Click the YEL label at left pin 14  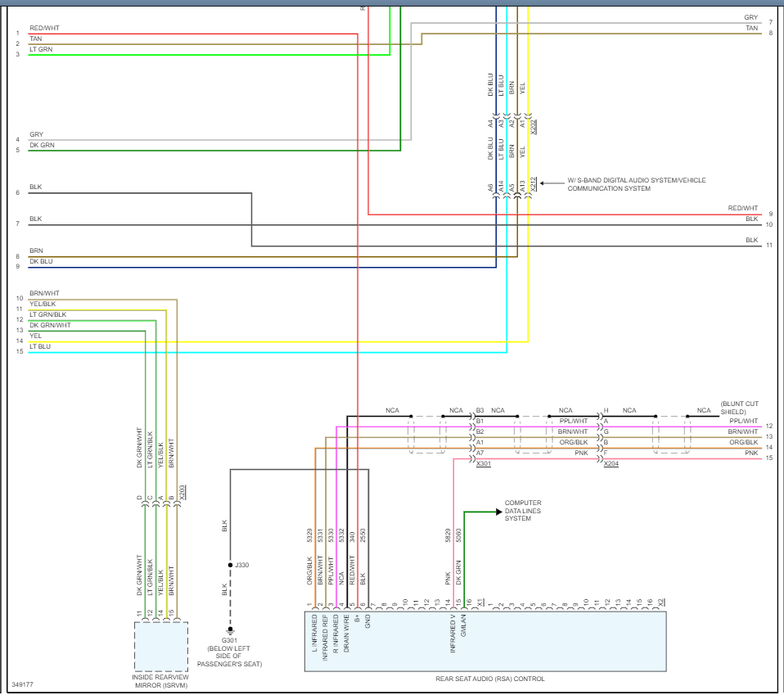(x=35, y=336)
